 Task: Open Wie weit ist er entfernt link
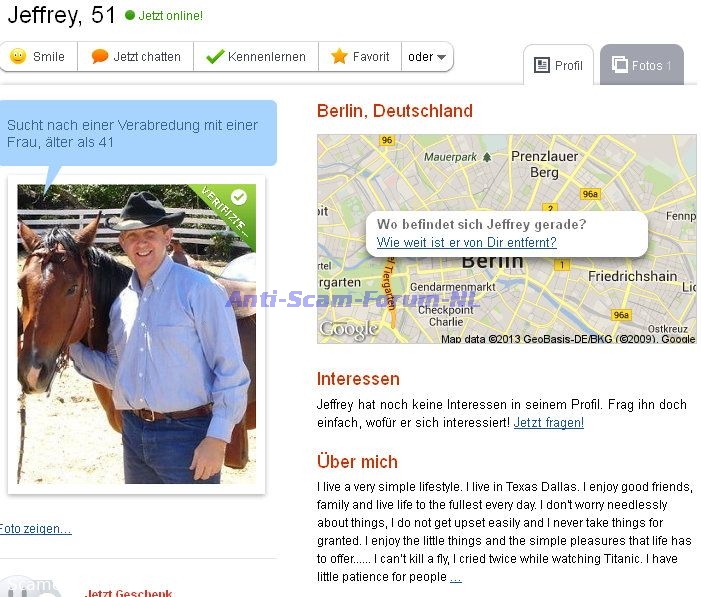point(466,242)
